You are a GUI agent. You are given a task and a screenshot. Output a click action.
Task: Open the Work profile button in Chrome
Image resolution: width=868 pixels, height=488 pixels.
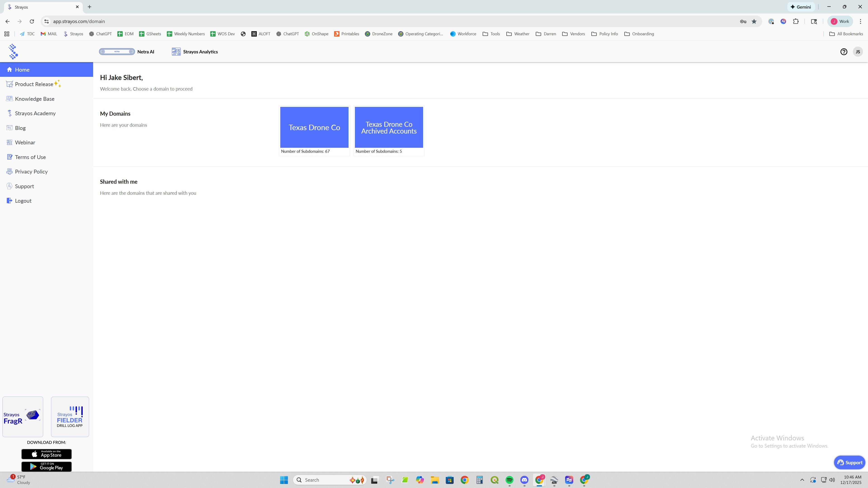point(840,21)
